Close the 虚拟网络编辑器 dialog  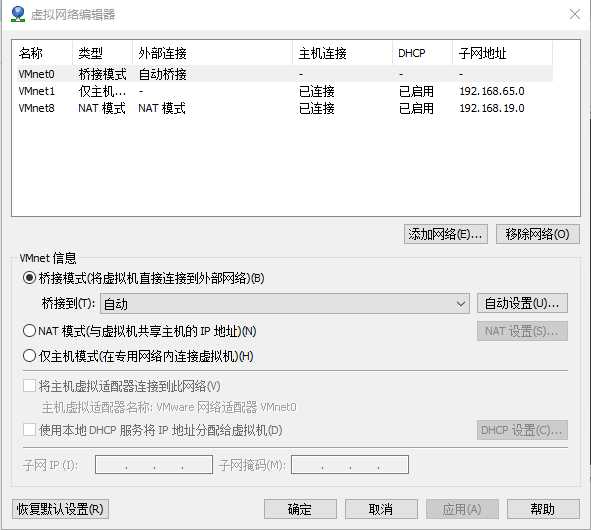point(575,14)
